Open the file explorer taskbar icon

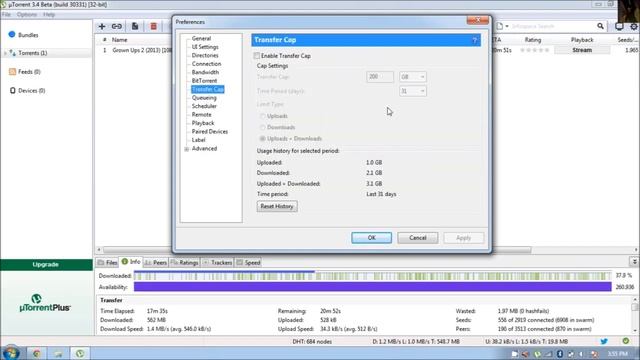tap(58, 353)
